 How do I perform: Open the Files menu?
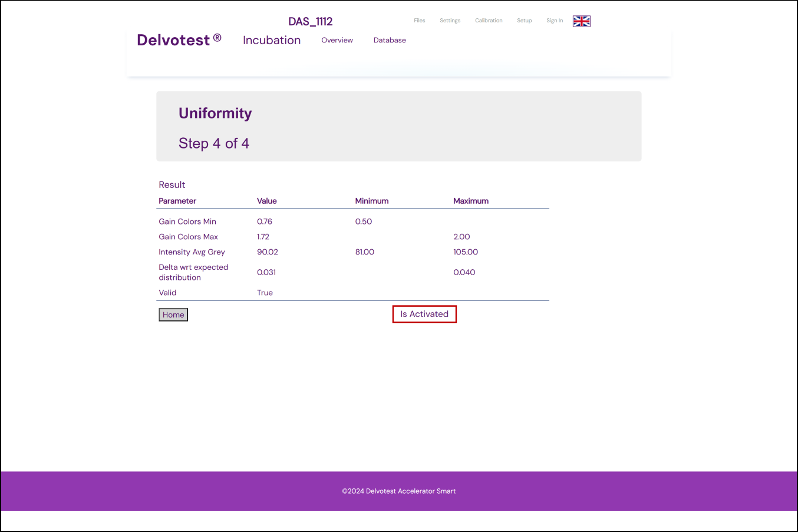tap(419, 21)
